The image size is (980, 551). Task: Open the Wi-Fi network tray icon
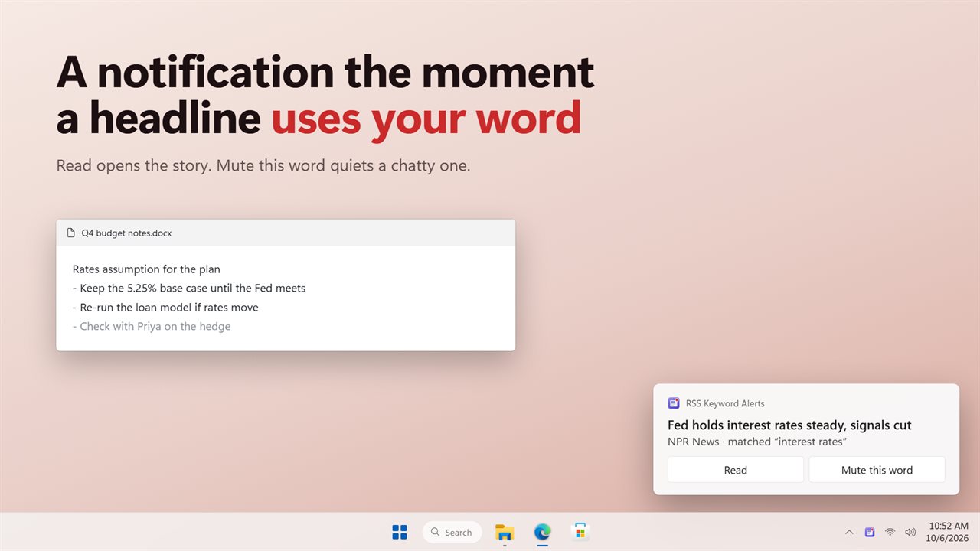point(890,532)
